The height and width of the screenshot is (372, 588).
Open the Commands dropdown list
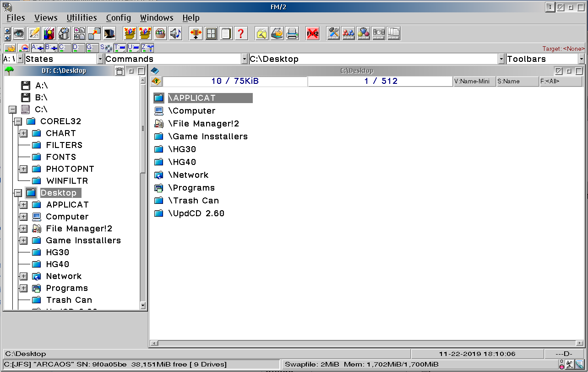(x=244, y=59)
